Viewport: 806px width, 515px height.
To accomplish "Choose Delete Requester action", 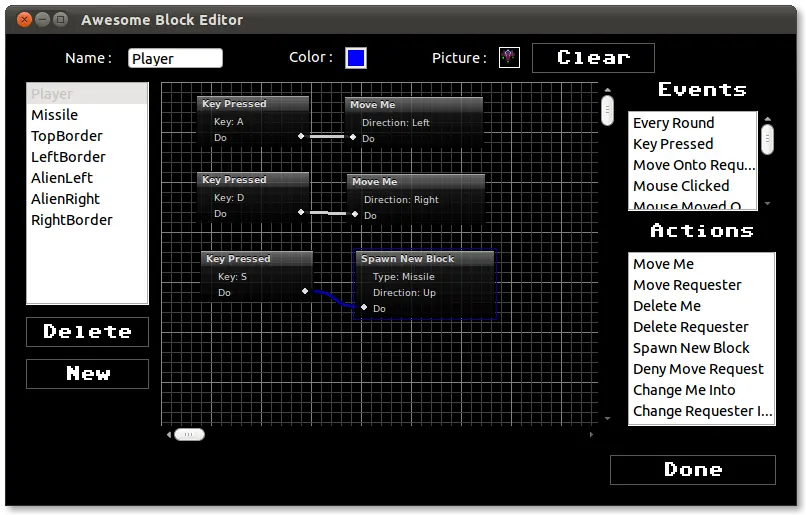I will click(x=702, y=327).
